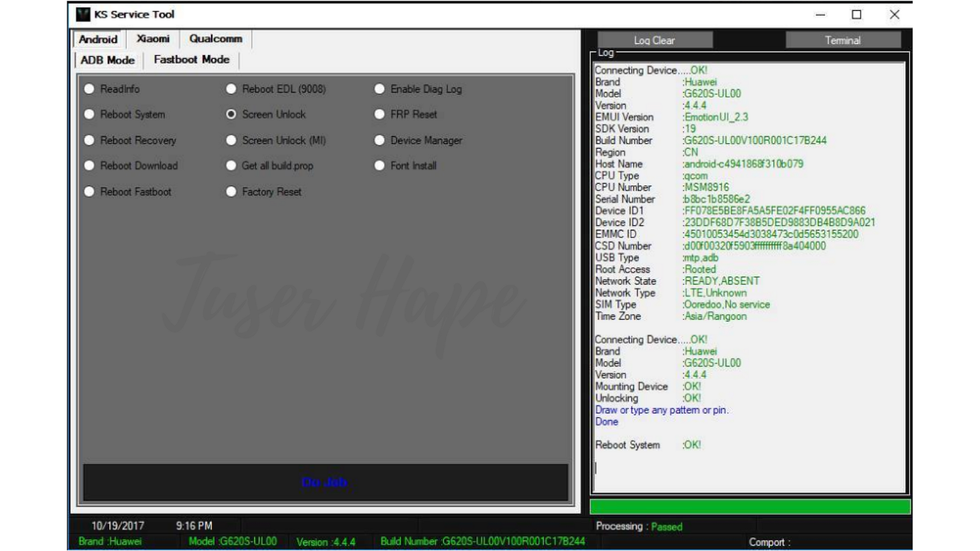
Task: Select the Device Manager option
Action: click(380, 140)
